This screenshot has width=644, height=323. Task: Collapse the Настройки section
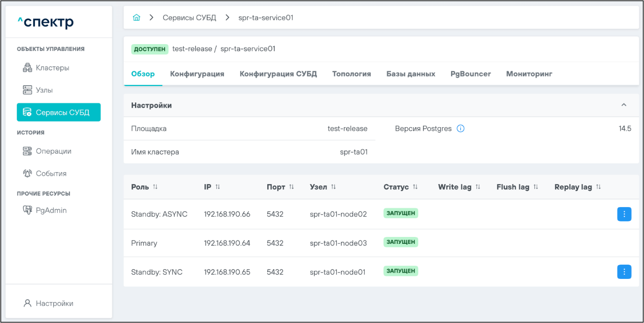pyautogui.click(x=624, y=105)
